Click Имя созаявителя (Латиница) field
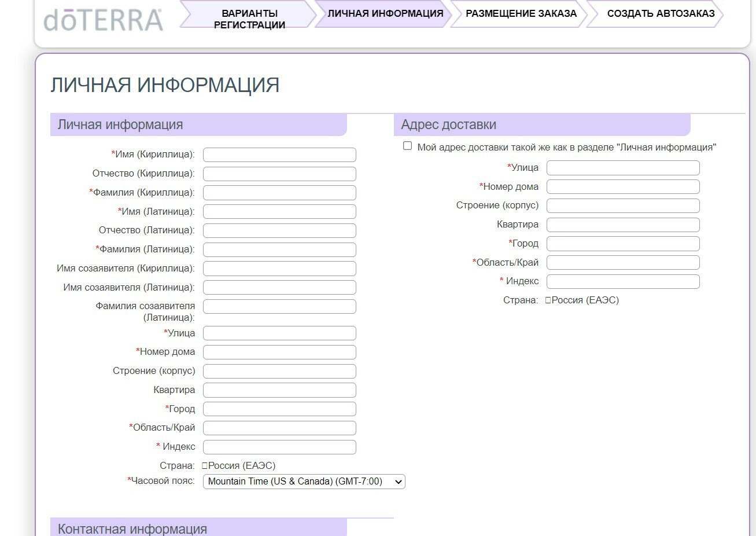Image resolution: width=756 pixels, height=536 pixels. [279, 288]
